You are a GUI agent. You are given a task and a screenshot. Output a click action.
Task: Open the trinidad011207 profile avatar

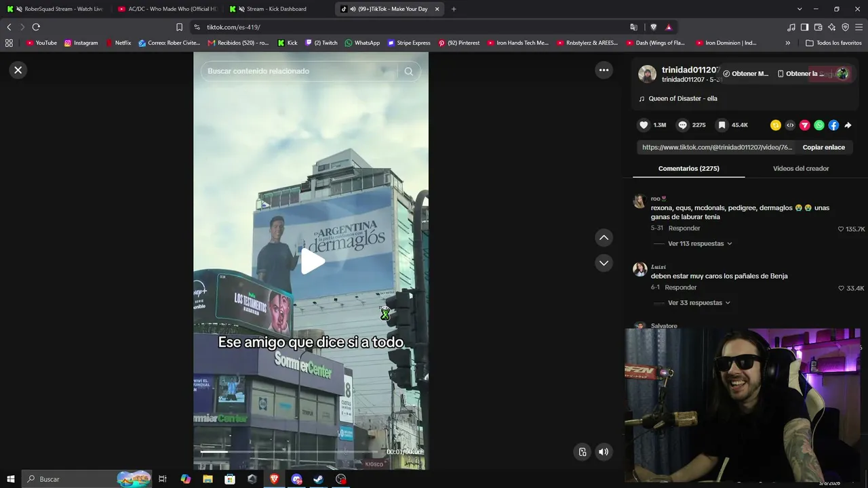coord(648,74)
